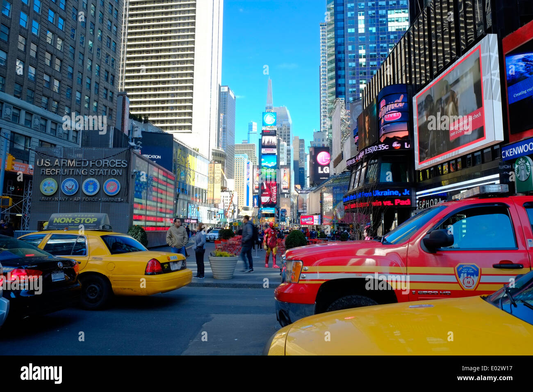This screenshot has height=392, width=533.
Task: Click the yellow traffic light on left
Action: tap(9, 162)
